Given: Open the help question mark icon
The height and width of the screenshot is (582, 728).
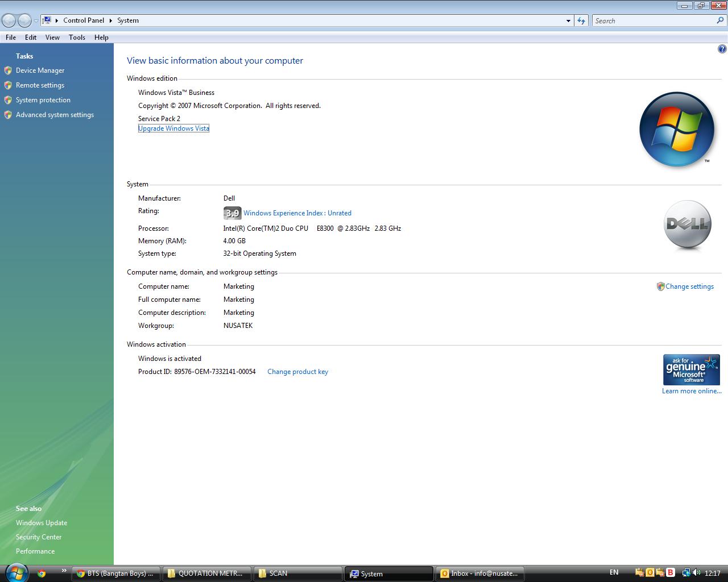Looking at the screenshot, I should 722,49.
